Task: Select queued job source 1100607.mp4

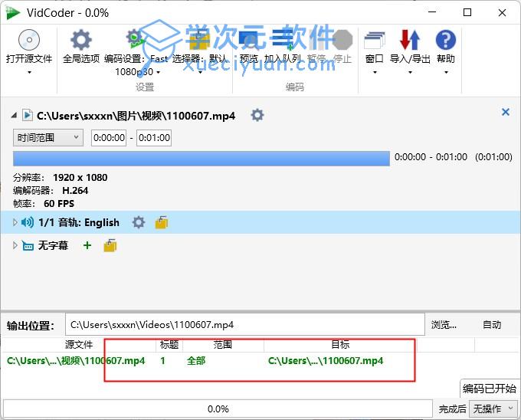Action: pyautogui.click(x=76, y=361)
